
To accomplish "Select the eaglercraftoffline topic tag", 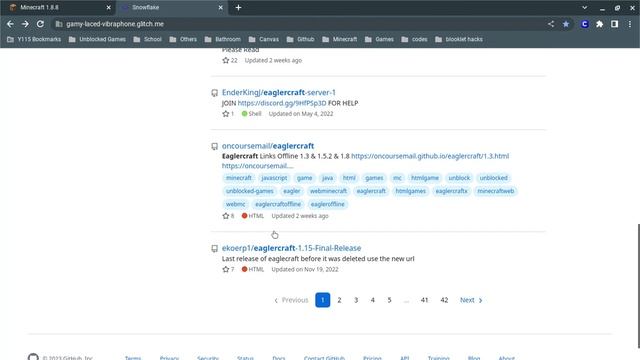I will coord(278,204).
